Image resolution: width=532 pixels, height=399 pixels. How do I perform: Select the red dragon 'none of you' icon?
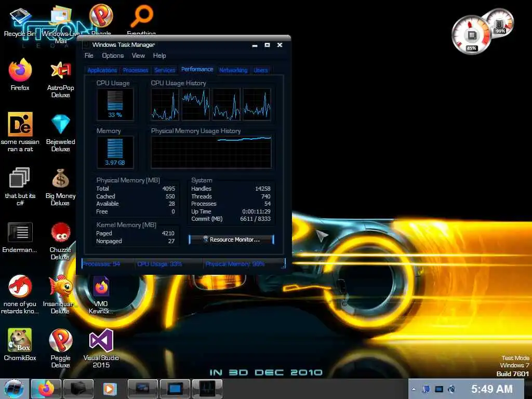tap(20, 295)
